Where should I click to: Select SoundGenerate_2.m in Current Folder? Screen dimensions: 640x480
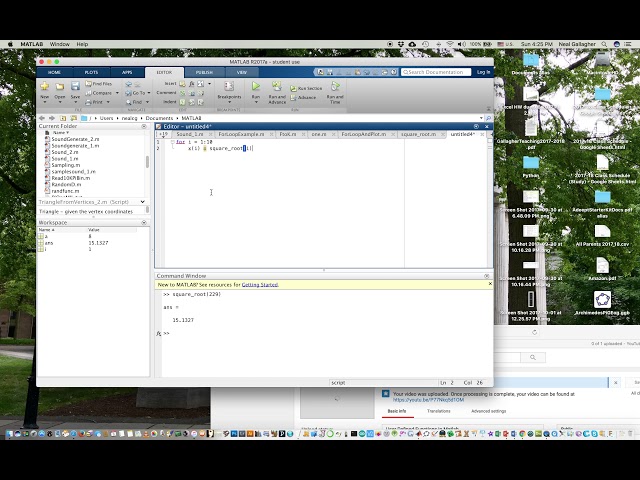(x=75, y=139)
